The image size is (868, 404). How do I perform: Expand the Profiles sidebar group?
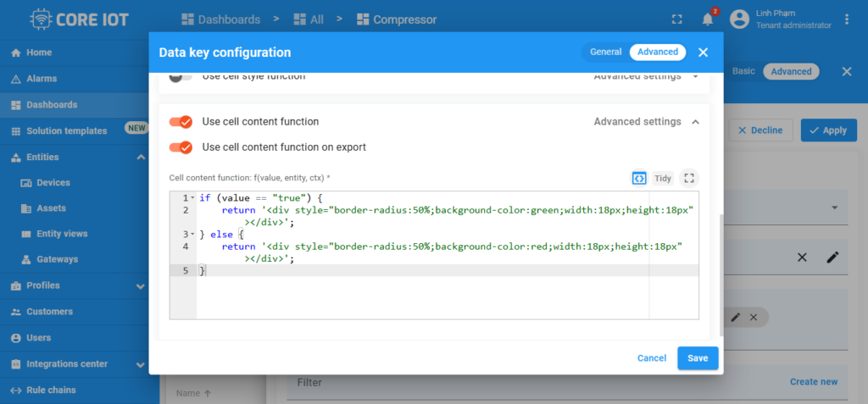pyautogui.click(x=141, y=286)
